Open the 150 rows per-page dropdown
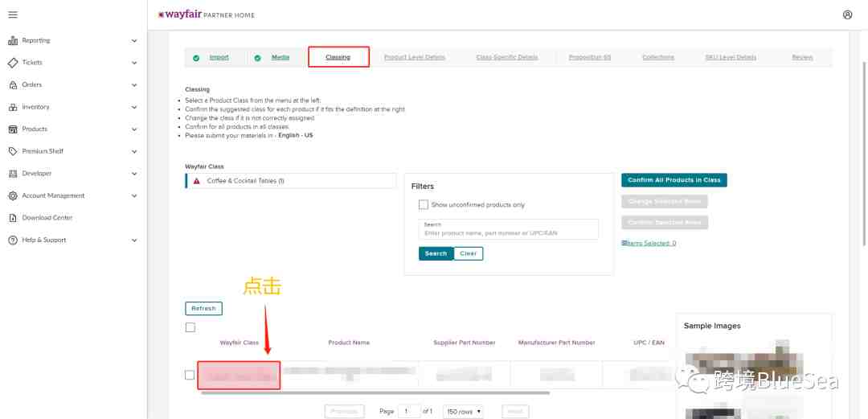Viewport: 868px width, 419px height. click(463, 412)
